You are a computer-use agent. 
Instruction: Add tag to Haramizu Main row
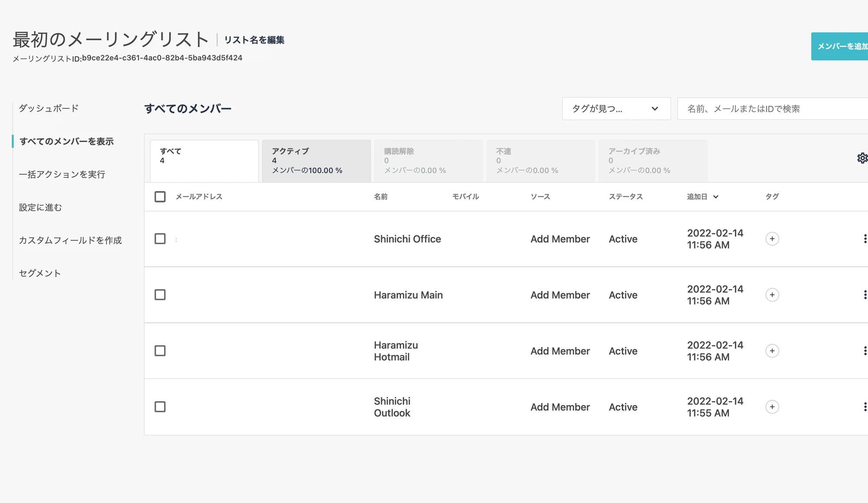(772, 295)
